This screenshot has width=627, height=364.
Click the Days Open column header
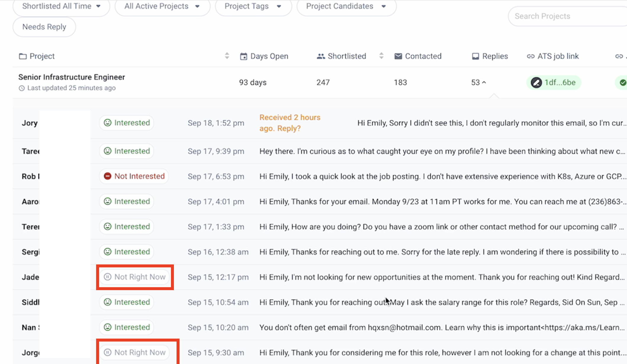tap(264, 56)
